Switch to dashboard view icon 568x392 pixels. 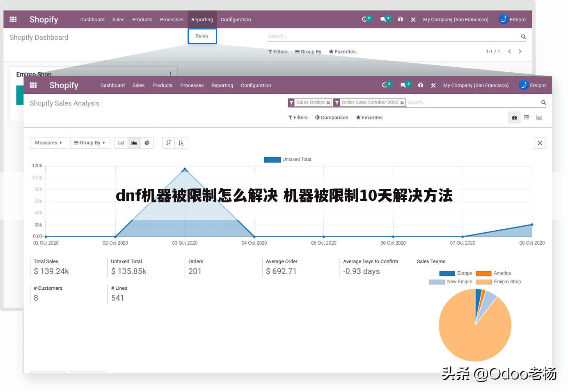coord(514,117)
